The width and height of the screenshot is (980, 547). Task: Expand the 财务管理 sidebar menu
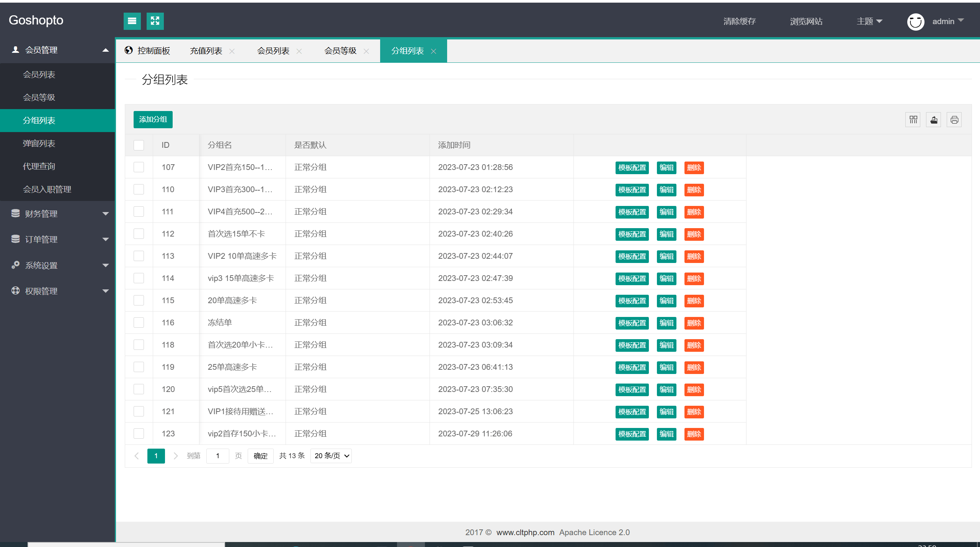tap(57, 214)
